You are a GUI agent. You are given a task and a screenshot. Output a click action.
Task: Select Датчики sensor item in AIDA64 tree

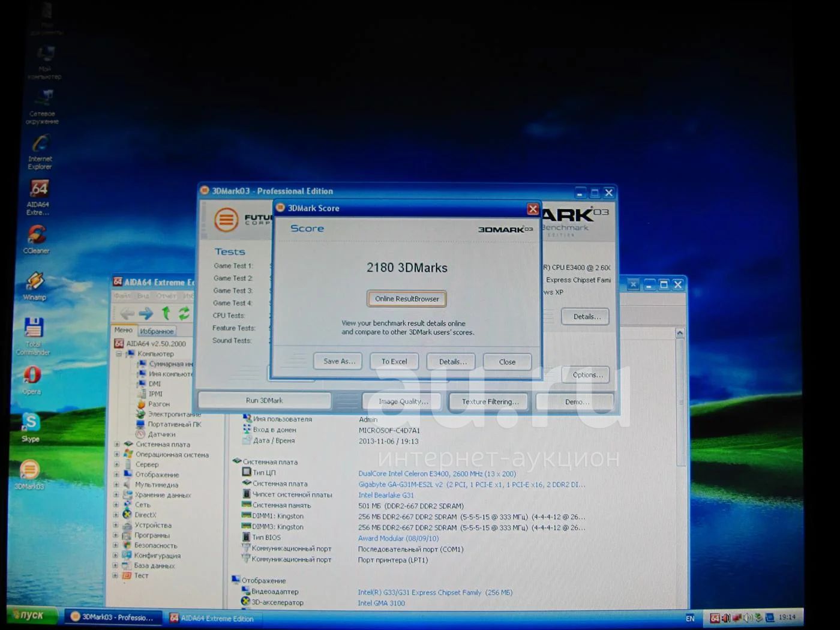155,434
